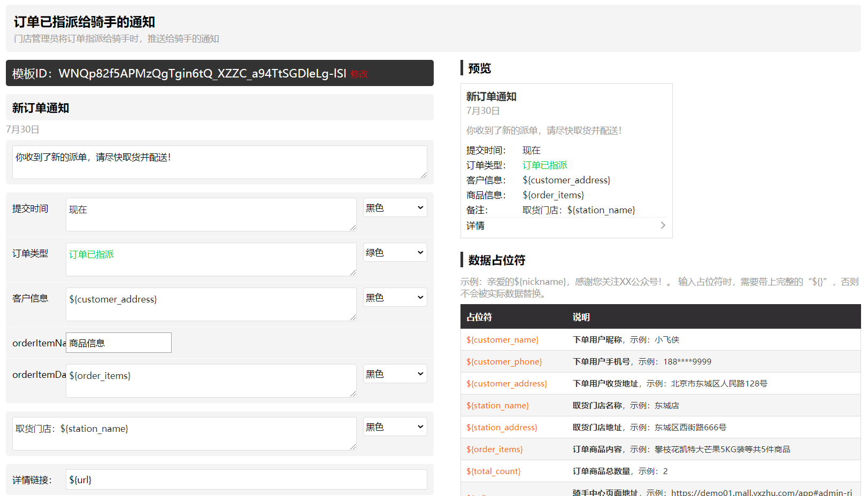The width and height of the screenshot is (868, 496).
Task: Click the red 修改 link beside template ID
Action: tap(359, 74)
